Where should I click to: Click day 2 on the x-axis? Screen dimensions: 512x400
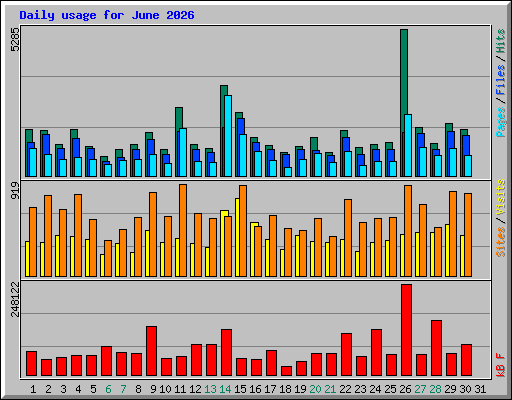tap(48, 389)
